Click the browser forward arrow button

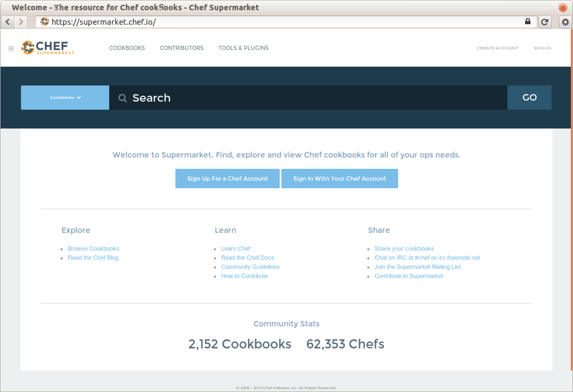click(x=21, y=22)
